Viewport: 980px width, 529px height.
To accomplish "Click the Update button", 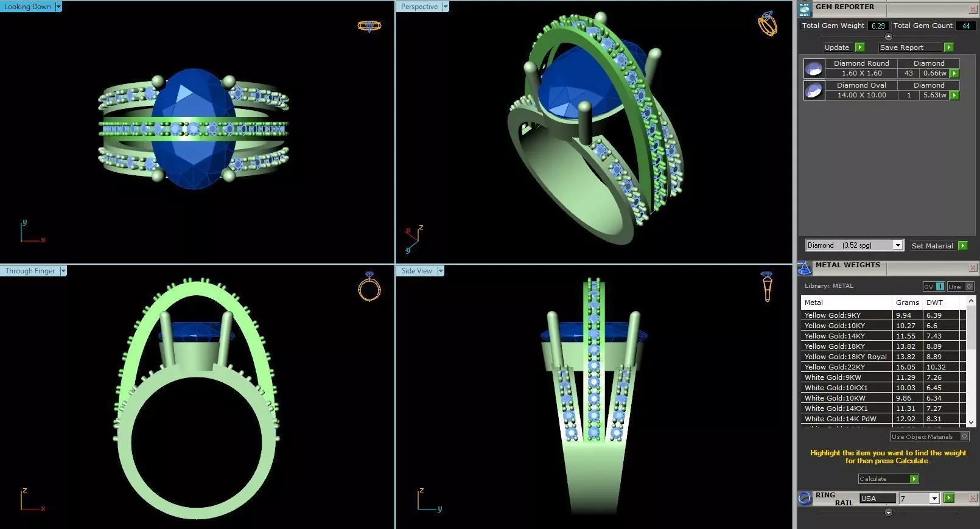I will [837, 47].
